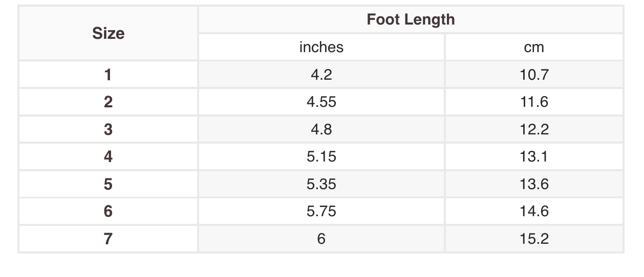The height and width of the screenshot is (277, 644).
Task: Select the 4.2 inches cell
Action: (321, 75)
